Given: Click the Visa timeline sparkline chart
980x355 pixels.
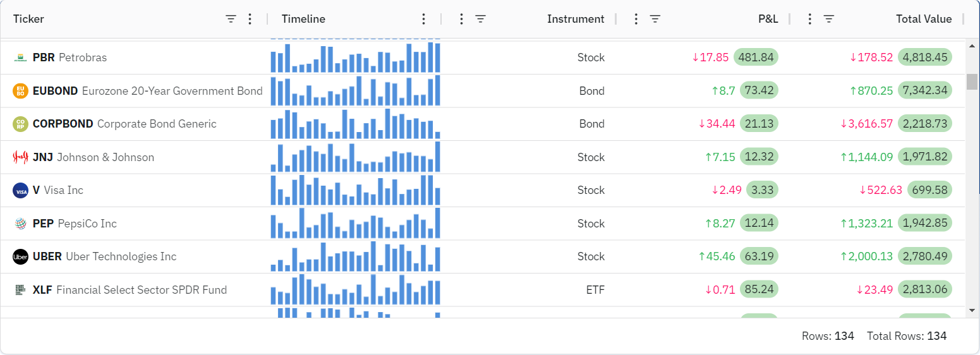Looking at the screenshot, I should pos(355,190).
